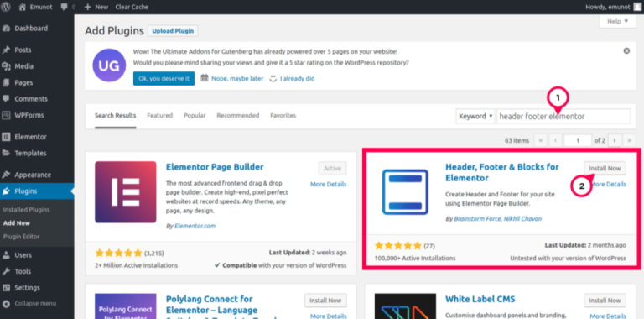Go to first page of results
Screen dimensions: 644x319
click(540, 140)
